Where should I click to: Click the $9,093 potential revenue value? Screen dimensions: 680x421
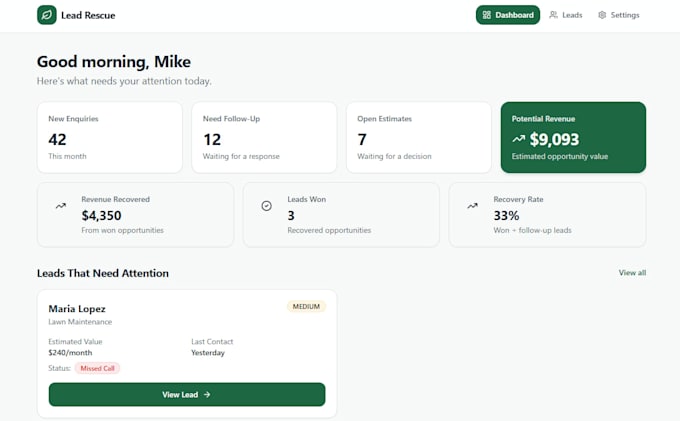tap(554, 139)
